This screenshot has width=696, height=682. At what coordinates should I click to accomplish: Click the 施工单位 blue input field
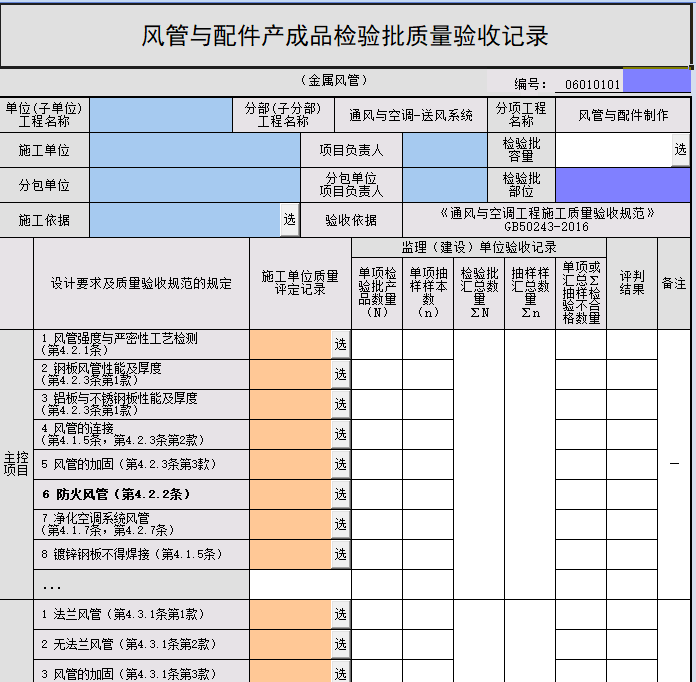click(195, 150)
